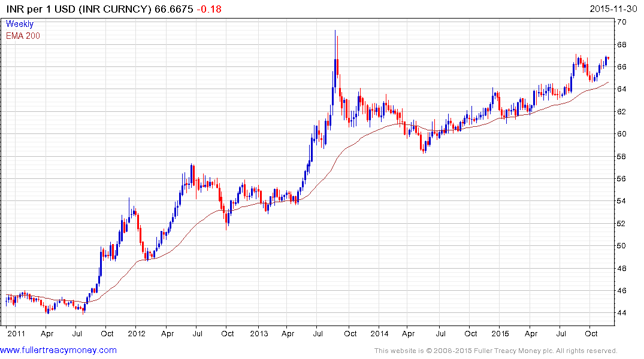Viewport: 644px width, 359px height.
Task: Select the 52 y-axis price label
Action: [622, 224]
